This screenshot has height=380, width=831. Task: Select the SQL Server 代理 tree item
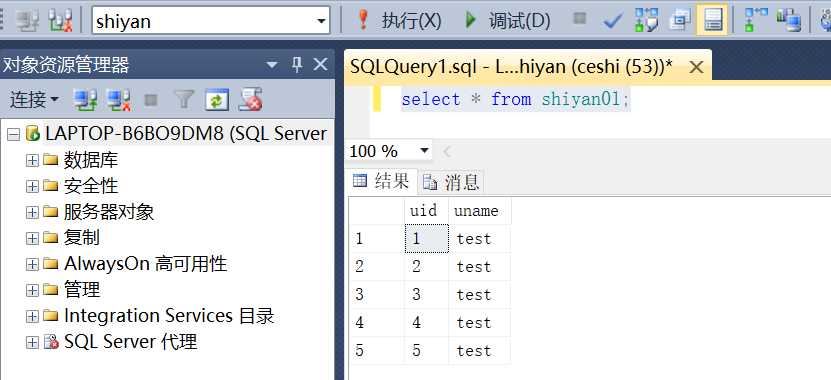130,342
